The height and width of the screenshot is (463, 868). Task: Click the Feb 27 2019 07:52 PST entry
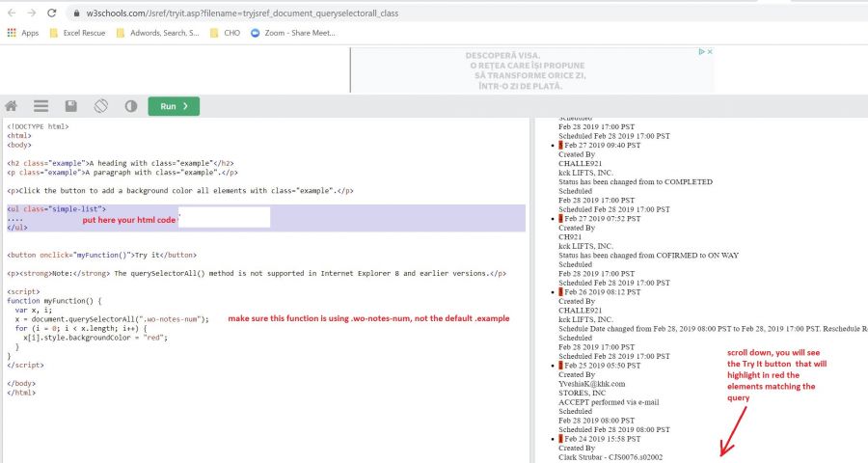pos(602,219)
